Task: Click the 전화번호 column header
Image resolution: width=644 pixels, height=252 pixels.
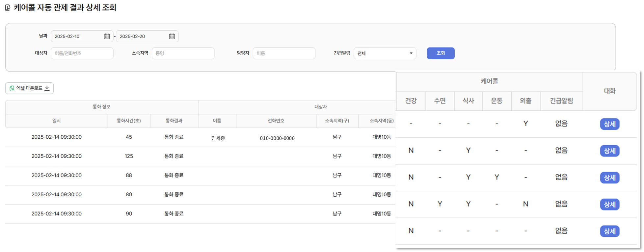Action: pos(276,121)
